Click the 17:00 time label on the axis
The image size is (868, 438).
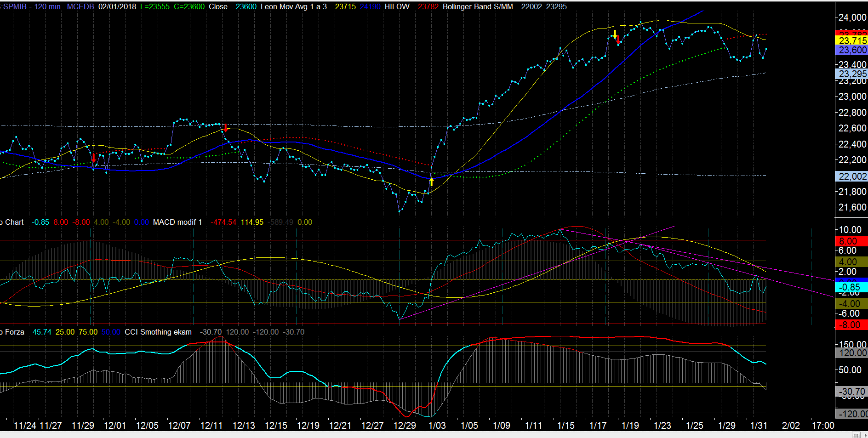[823, 425]
